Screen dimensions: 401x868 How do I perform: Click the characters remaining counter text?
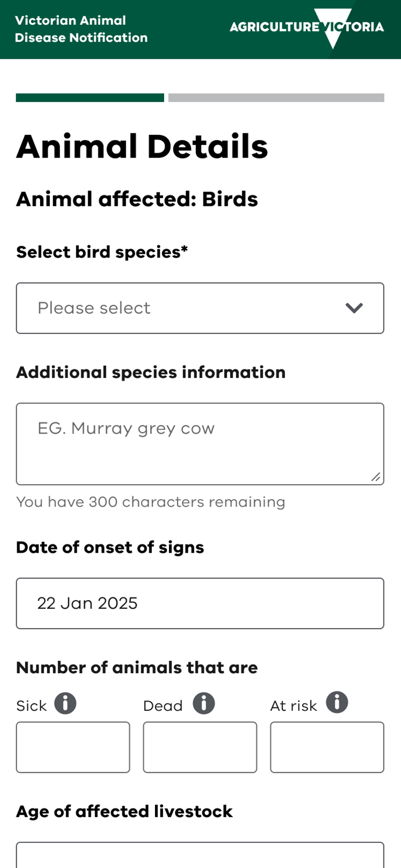[x=150, y=502]
